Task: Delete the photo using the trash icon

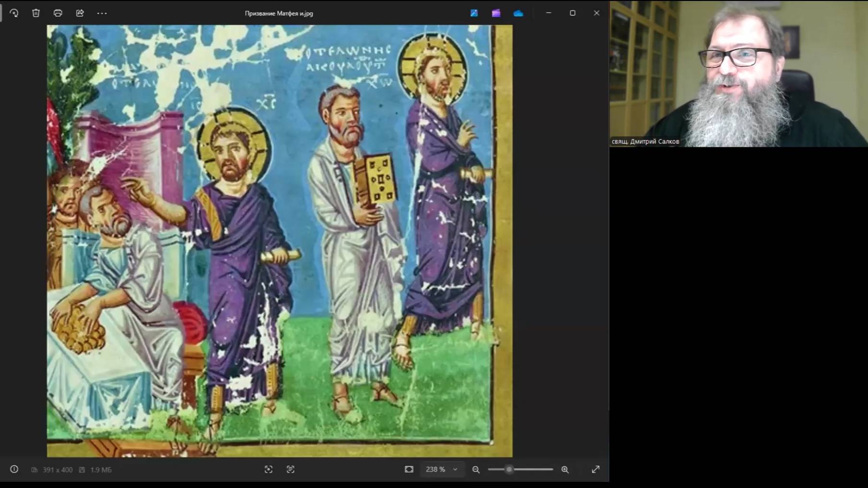Action: click(36, 13)
